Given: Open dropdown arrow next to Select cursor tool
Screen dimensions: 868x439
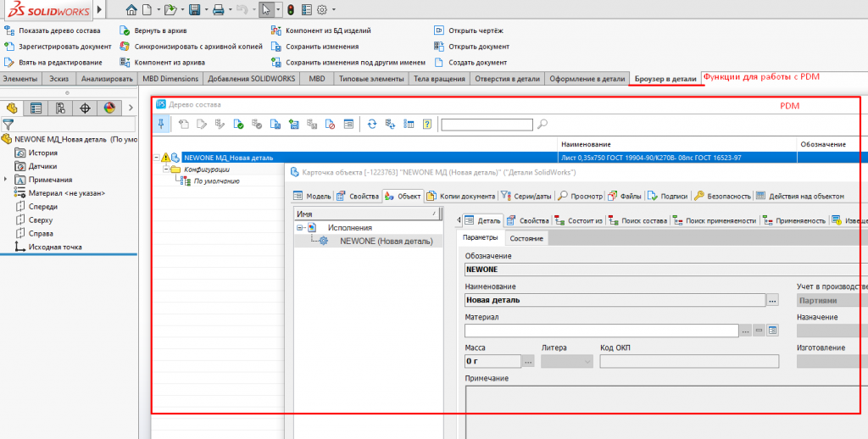Looking at the screenshot, I should point(278,10).
